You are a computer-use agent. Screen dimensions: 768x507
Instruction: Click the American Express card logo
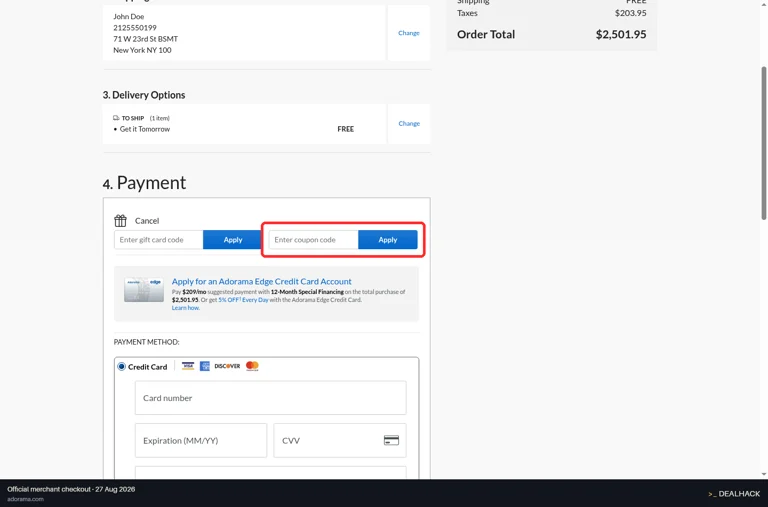tap(205, 366)
